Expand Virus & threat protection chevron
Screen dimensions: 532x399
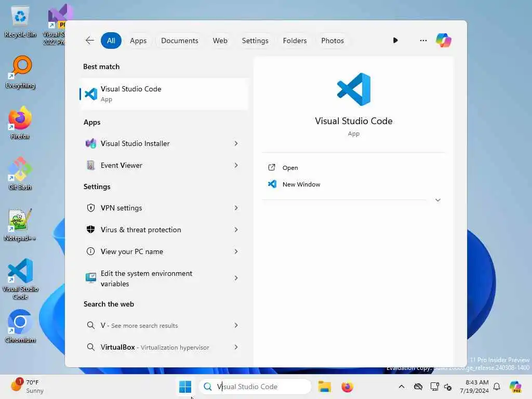pyautogui.click(x=236, y=230)
